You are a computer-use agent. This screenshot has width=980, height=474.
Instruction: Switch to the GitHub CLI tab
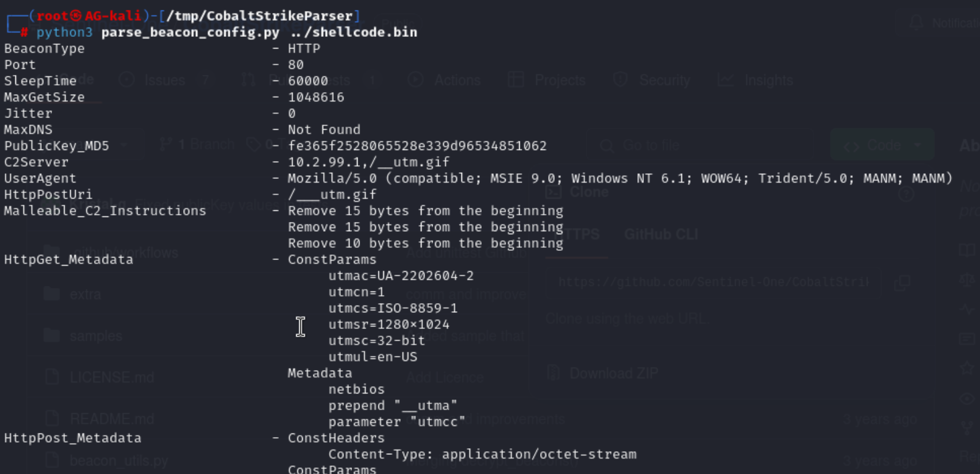(x=661, y=234)
